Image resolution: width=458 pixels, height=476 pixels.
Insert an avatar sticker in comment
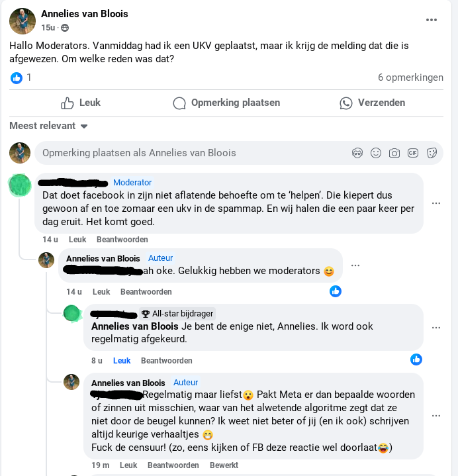358,153
